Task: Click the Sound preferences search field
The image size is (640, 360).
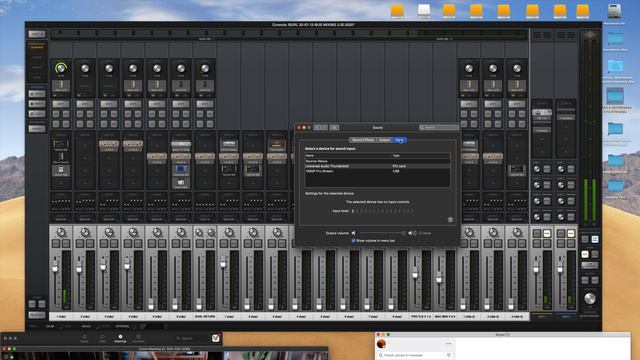Action: [439, 127]
